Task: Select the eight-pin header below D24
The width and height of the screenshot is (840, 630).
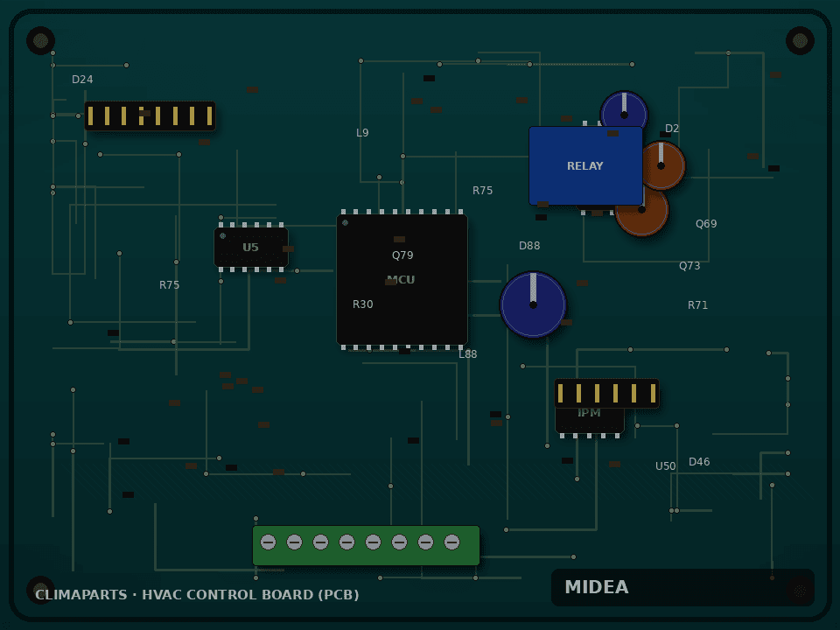Action: (x=150, y=115)
